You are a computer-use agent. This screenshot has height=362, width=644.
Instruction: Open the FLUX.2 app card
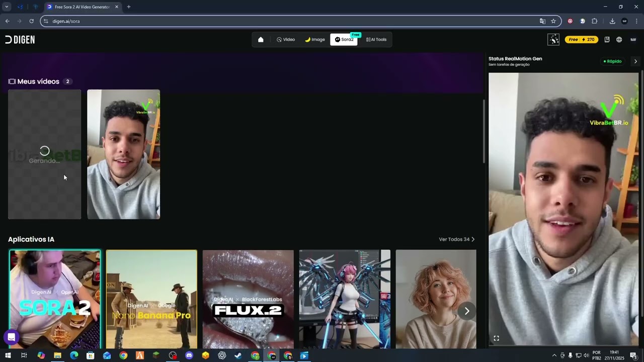pyautogui.click(x=248, y=299)
